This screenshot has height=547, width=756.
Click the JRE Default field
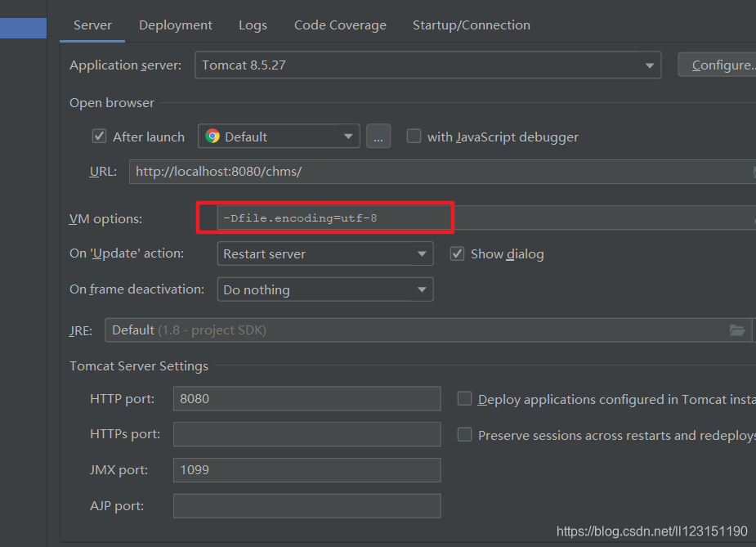pyautogui.click(x=428, y=330)
